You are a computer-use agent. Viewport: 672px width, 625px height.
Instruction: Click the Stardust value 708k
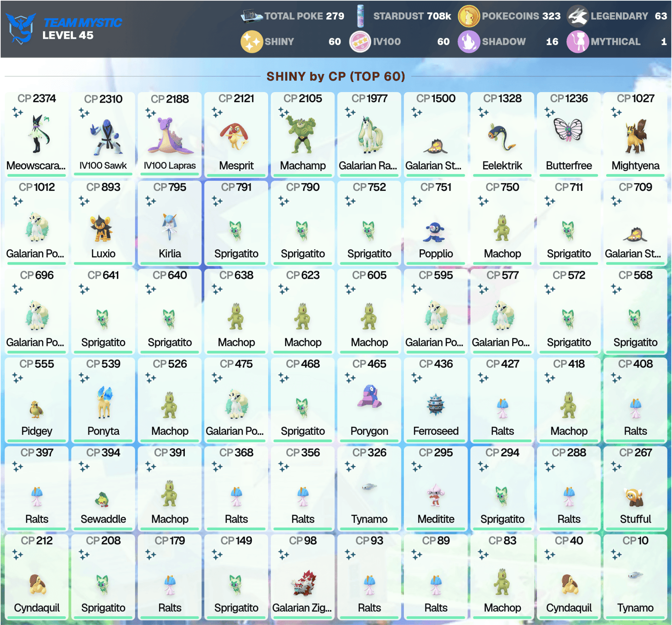click(439, 16)
